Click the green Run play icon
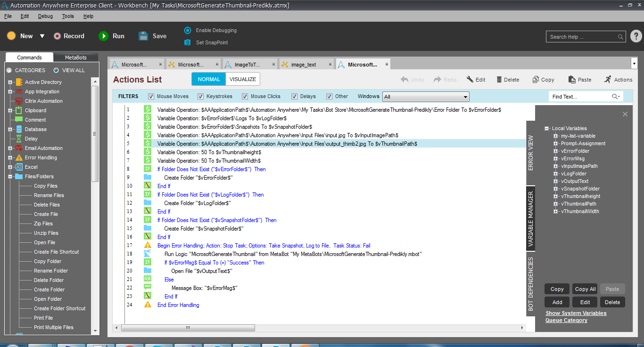Viewport: 644px width, 347px height. point(103,36)
